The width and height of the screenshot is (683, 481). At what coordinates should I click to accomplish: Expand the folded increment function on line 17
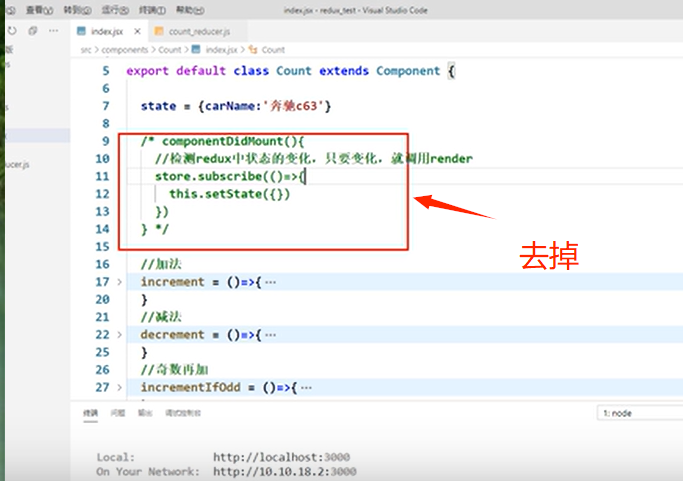[119, 282]
